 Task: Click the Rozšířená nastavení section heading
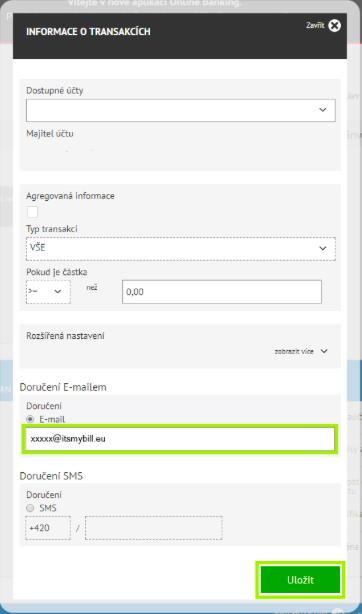coord(65,336)
